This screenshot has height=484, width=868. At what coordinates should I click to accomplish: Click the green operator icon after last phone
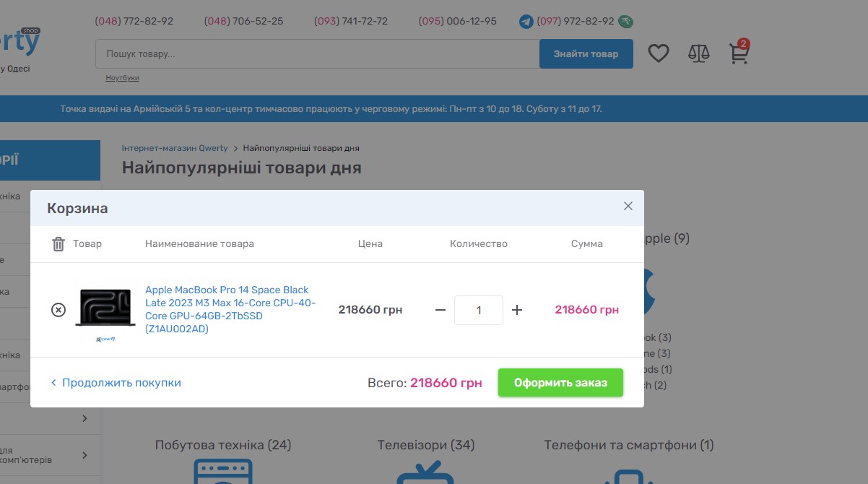[627, 22]
